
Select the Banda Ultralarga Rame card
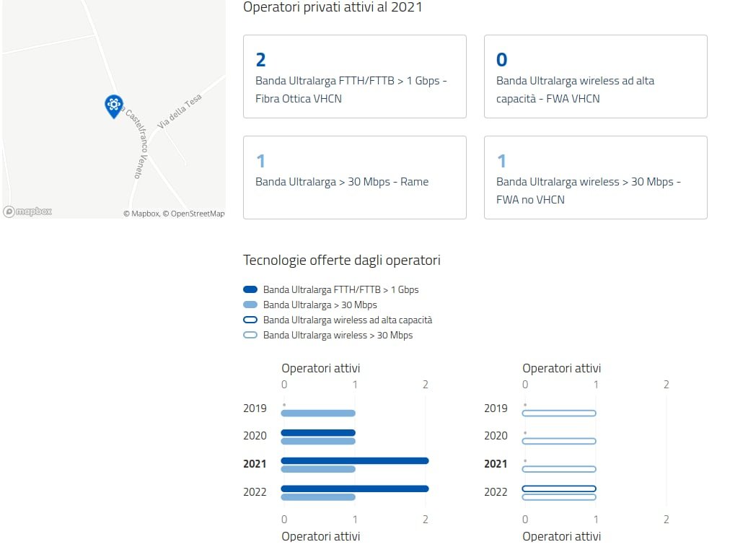point(354,178)
